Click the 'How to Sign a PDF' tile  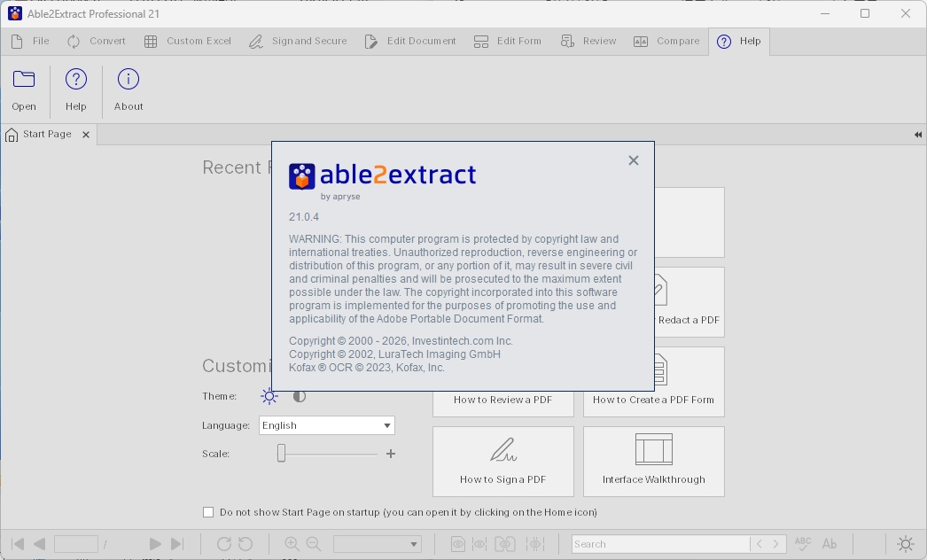[502, 461]
